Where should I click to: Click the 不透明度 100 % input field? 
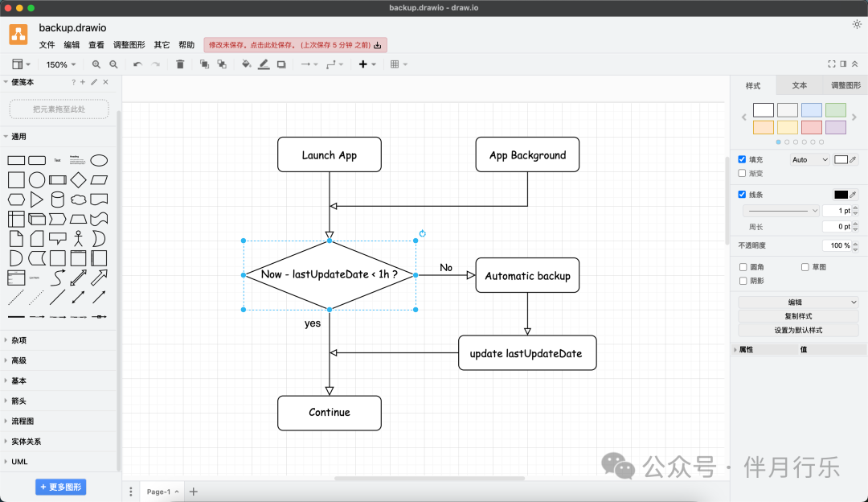pos(837,245)
